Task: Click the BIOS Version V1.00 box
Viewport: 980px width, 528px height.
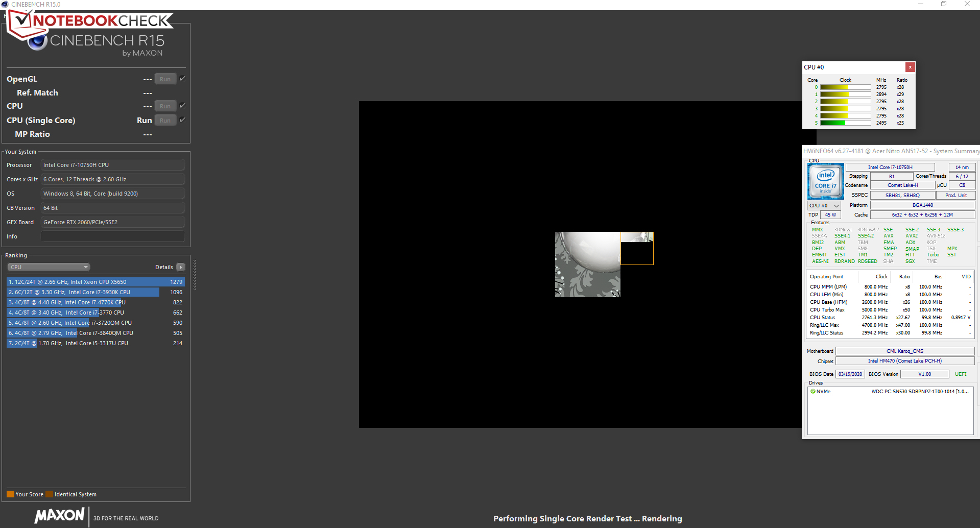Action: coord(924,374)
